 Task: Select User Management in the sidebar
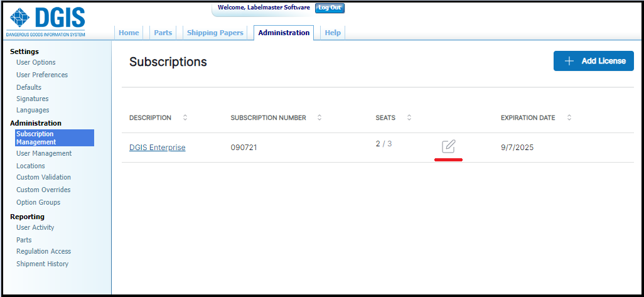(44, 153)
